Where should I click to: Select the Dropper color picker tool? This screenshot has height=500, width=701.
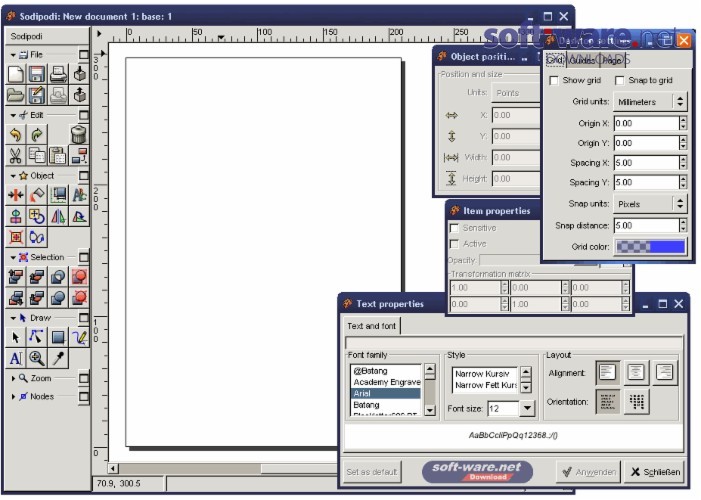pos(58,358)
